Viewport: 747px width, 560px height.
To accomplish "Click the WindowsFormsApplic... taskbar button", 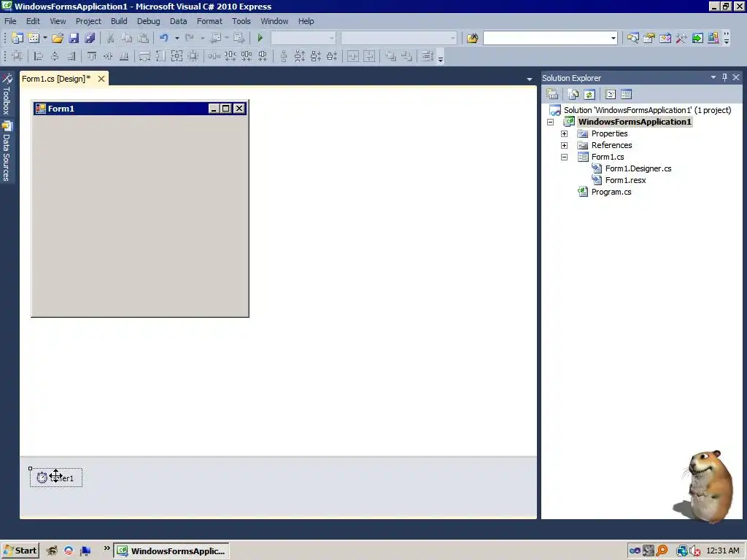I will pos(171,551).
